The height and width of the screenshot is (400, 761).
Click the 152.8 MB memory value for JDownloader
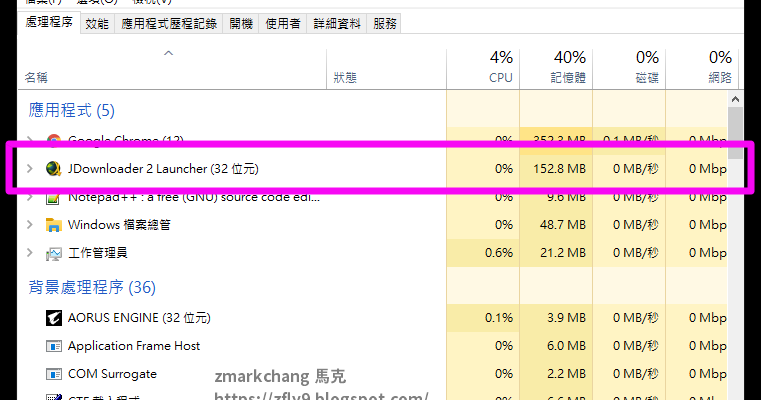(559, 168)
